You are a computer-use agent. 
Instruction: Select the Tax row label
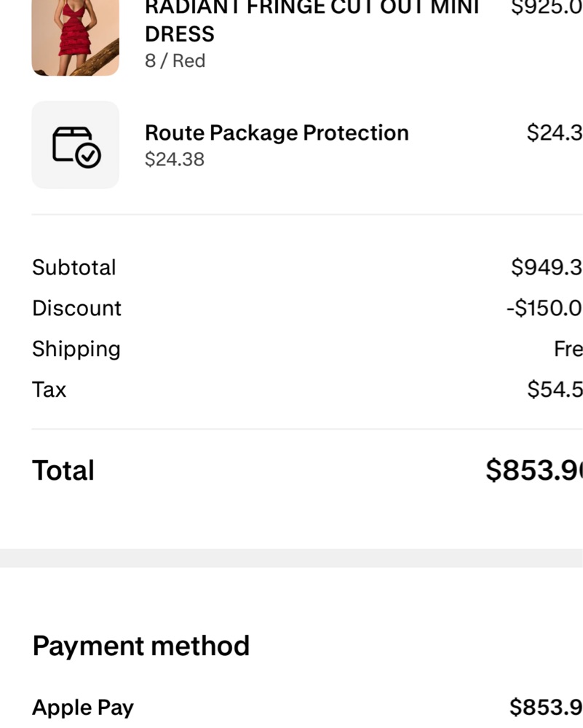coord(49,389)
